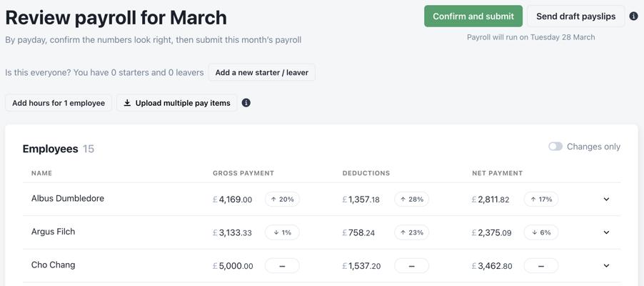Click Add hours for 1 employee

coord(59,103)
